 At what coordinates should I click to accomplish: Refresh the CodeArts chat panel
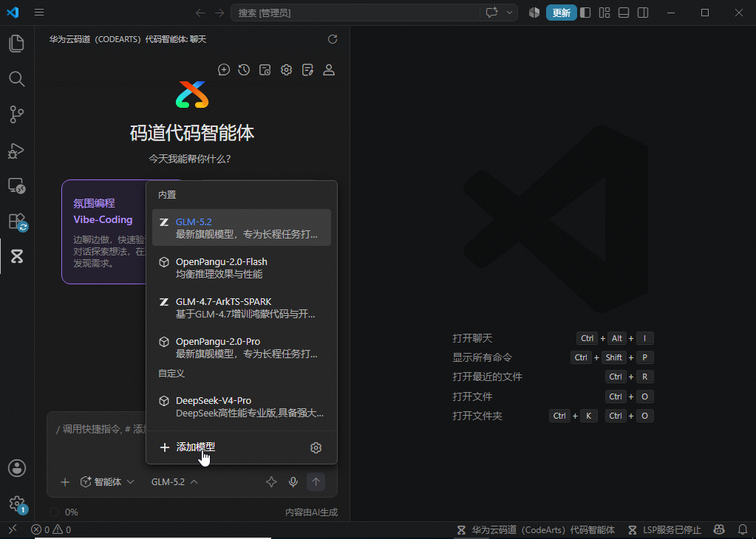coord(333,39)
